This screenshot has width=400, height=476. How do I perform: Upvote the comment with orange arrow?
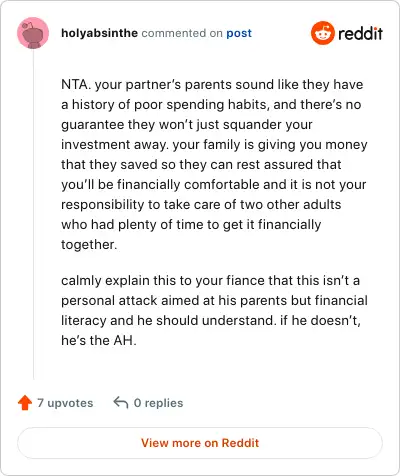25,403
